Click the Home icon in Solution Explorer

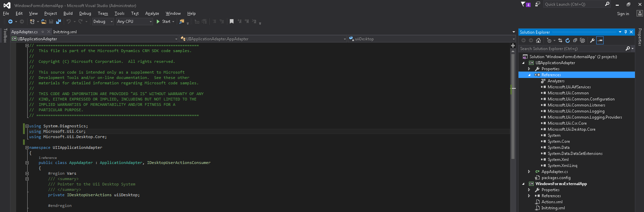coord(538,41)
